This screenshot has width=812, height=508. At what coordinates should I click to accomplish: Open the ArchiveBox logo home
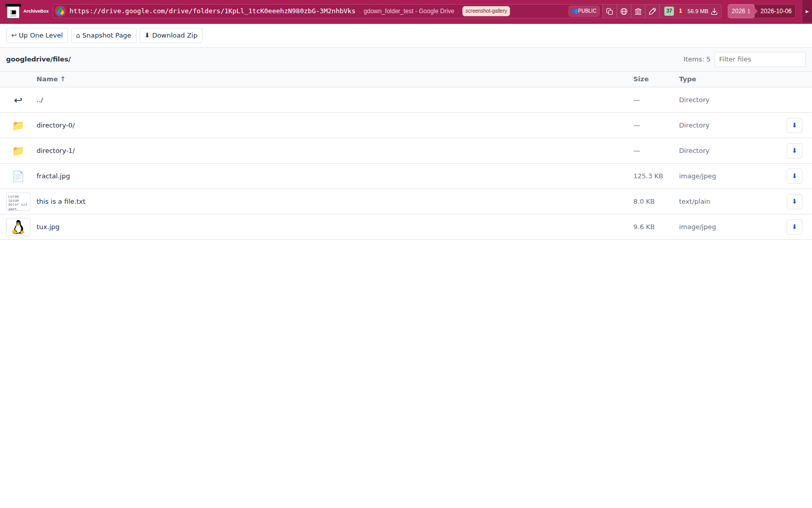[27, 11]
